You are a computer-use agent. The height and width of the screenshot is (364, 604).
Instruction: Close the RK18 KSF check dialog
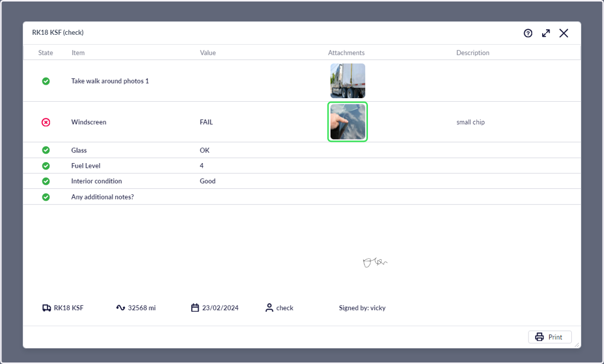coord(564,33)
